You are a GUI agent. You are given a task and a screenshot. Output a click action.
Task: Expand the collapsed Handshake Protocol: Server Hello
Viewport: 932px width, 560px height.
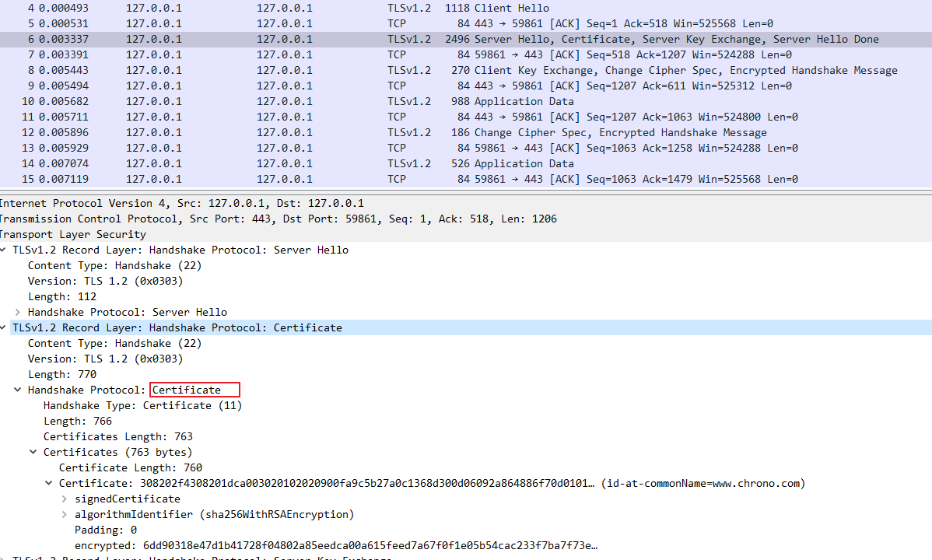(x=18, y=312)
